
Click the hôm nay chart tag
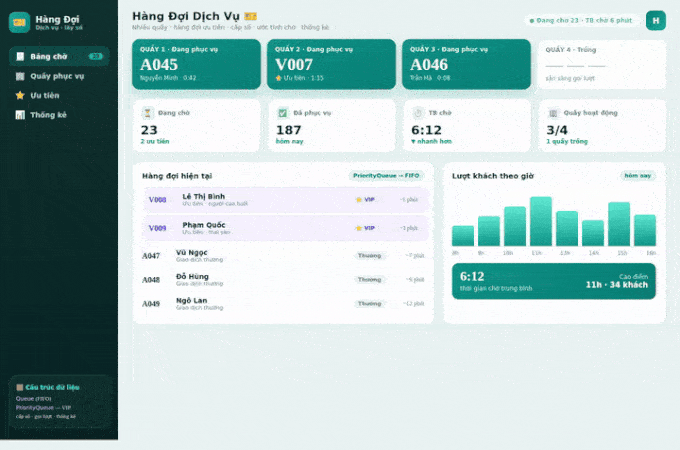pos(638,176)
